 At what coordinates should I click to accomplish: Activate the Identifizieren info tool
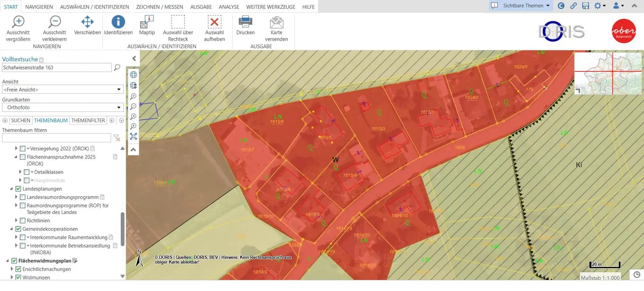point(118,22)
